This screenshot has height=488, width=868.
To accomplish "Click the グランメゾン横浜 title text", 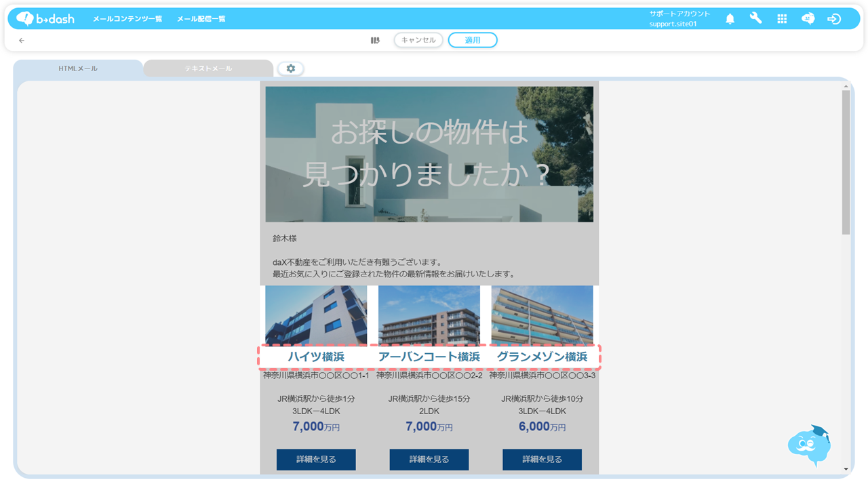I will [x=542, y=357].
